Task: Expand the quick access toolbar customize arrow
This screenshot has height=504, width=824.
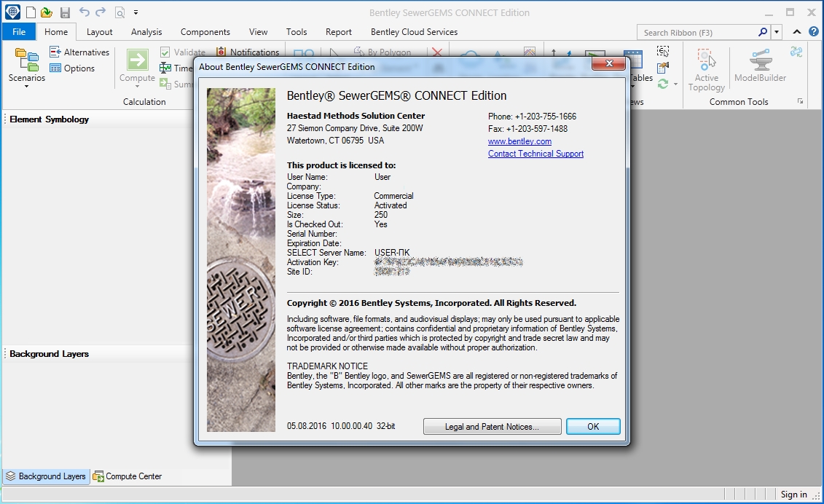Action: coord(136,12)
